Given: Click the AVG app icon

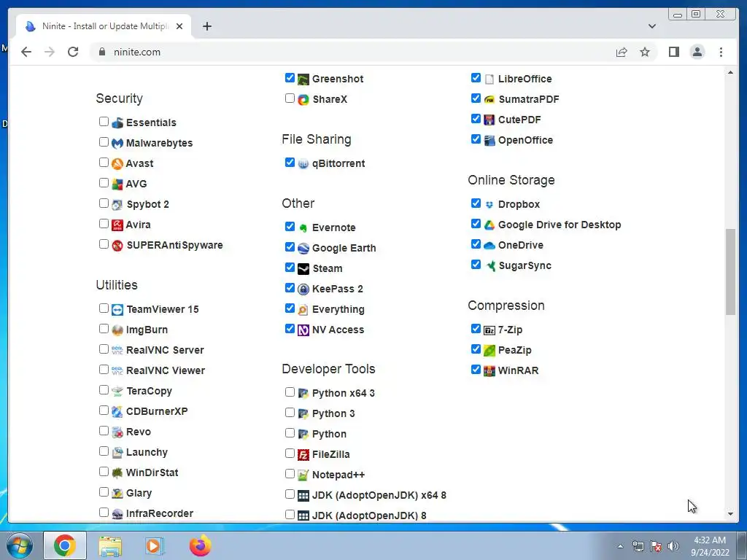Looking at the screenshot, I should tap(117, 184).
